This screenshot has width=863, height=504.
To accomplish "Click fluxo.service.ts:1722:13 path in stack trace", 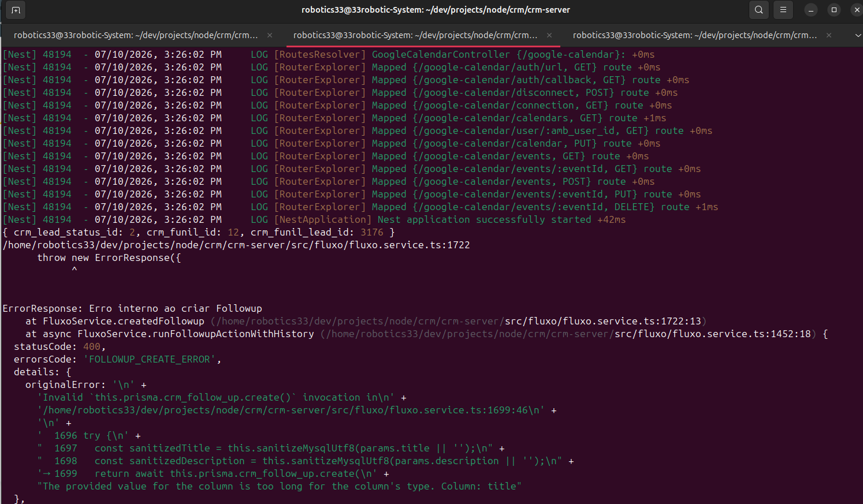I will pos(602,321).
